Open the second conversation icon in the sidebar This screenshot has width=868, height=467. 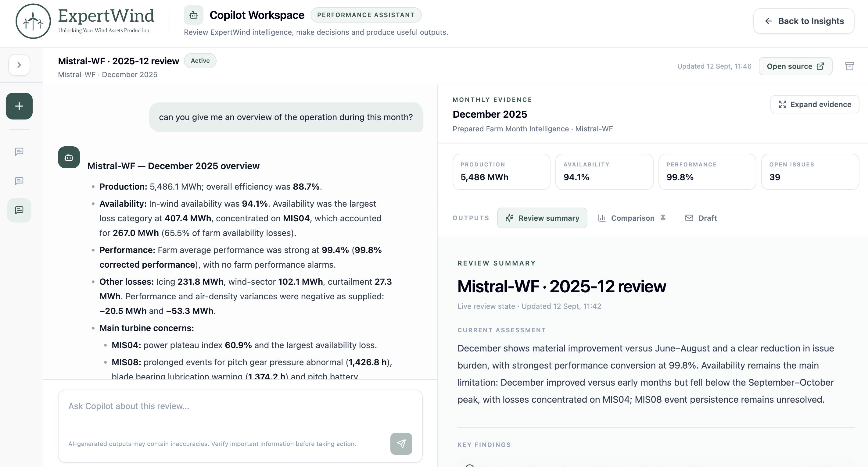[19, 181]
